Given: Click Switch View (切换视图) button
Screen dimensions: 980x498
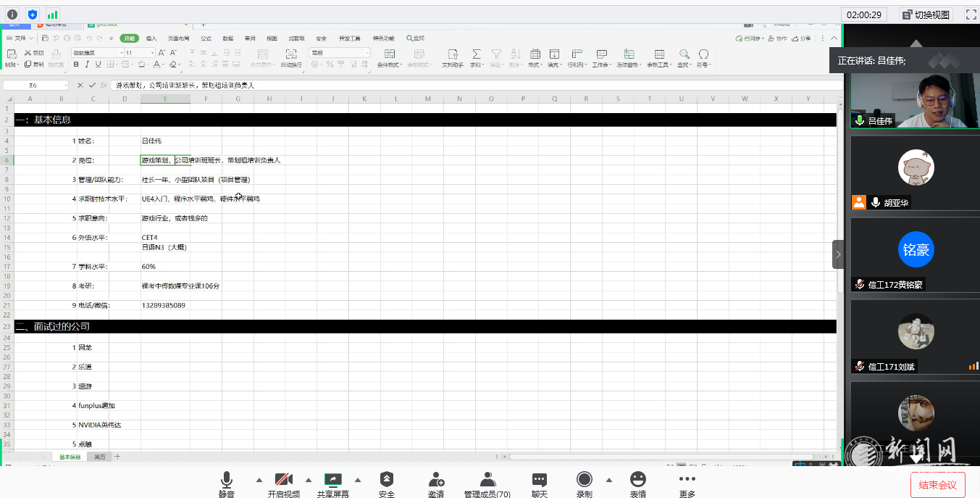Looking at the screenshot, I should click(x=926, y=14).
